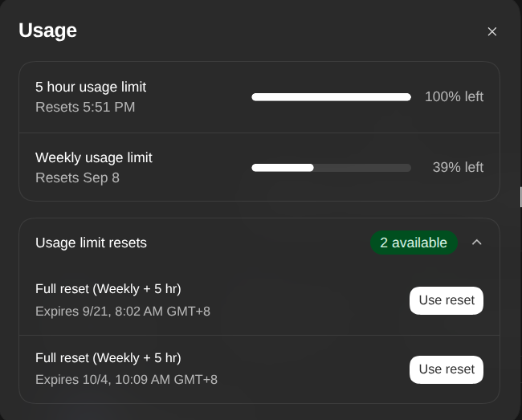
Task: Click the 39% left text
Action: [458, 167]
